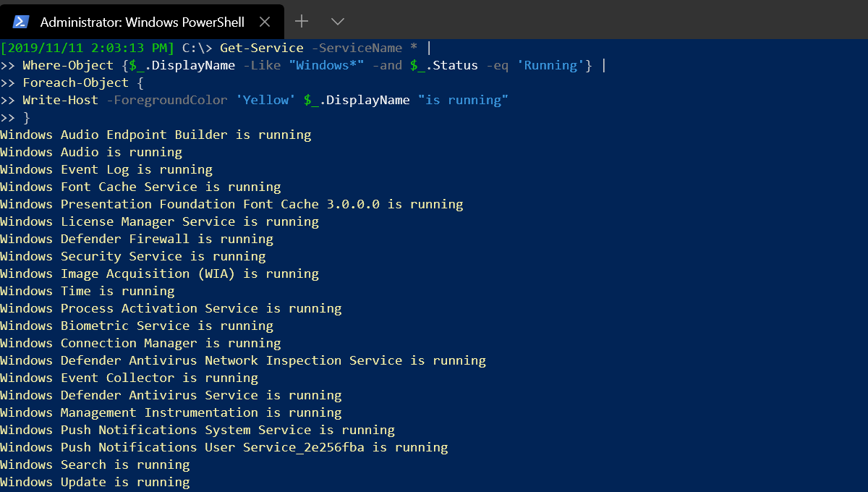Click the -ForegroundColor parameter text
This screenshot has height=492, width=868.
point(166,100)
